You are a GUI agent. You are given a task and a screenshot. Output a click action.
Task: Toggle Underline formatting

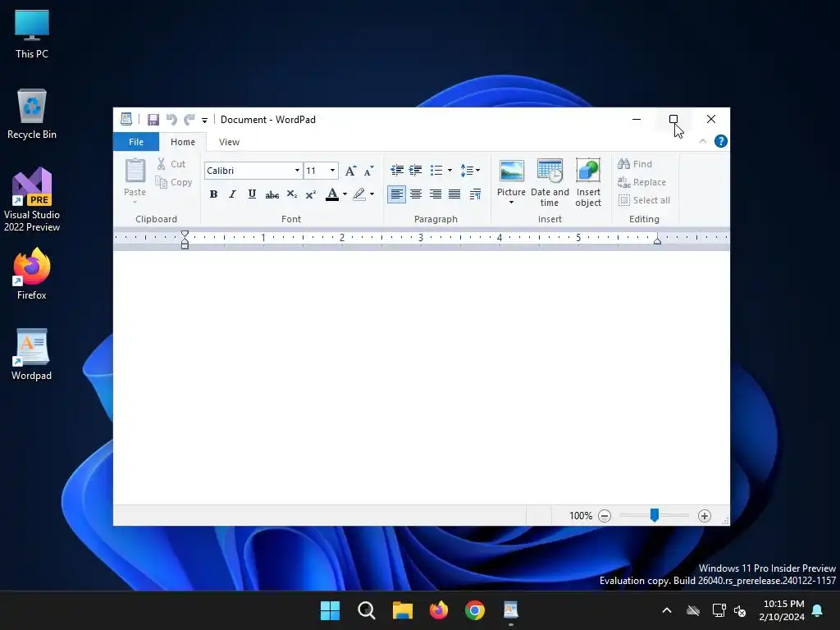click(252, 194)
